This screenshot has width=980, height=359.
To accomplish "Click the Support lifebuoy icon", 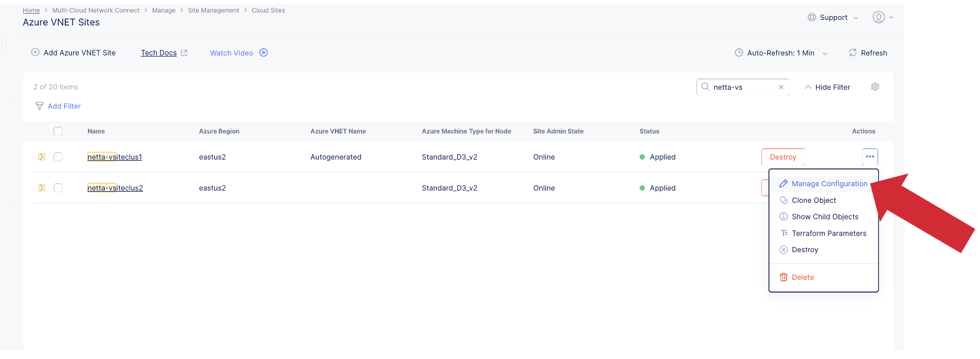I will [x=812, y=17].
